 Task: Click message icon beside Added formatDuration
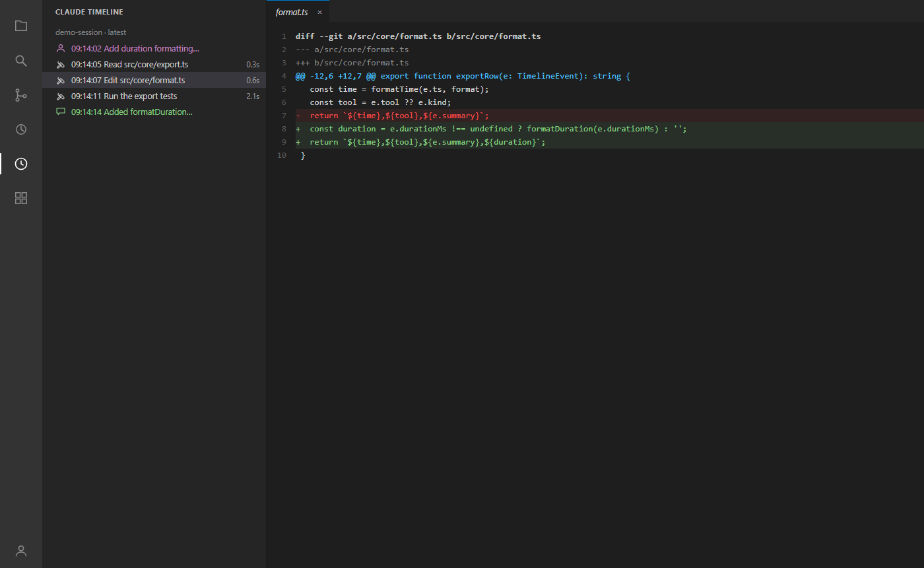click(x=61, y=112)
